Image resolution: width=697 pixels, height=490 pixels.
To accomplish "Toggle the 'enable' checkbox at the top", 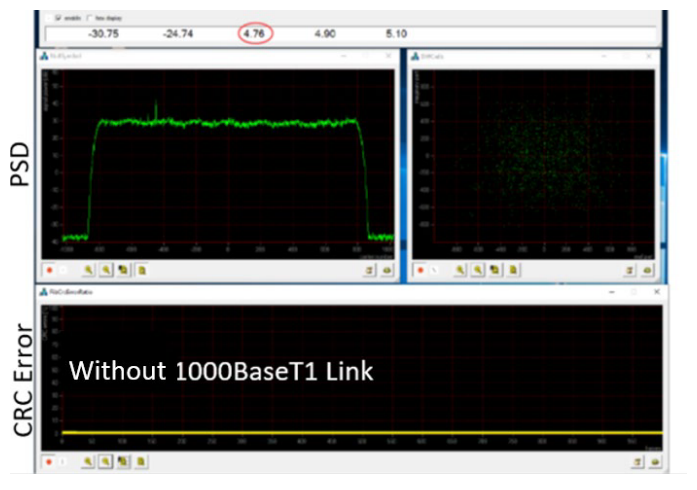I will 56,17.
